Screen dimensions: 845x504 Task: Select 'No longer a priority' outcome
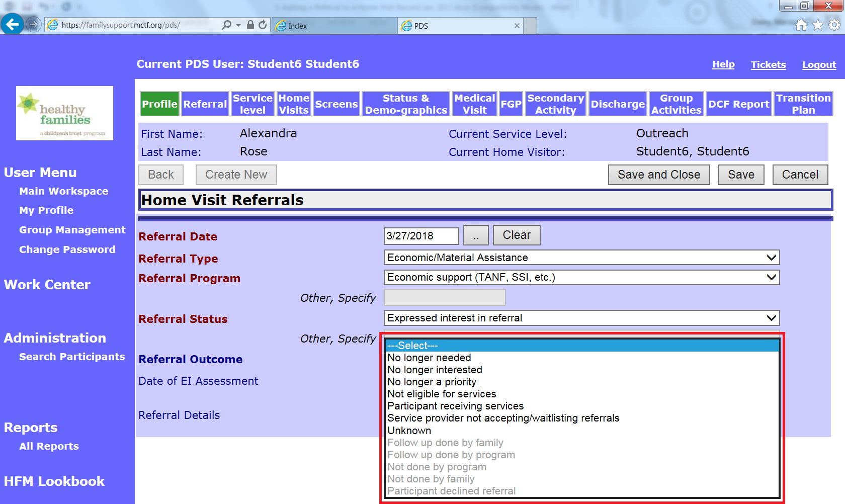[582, 382]
